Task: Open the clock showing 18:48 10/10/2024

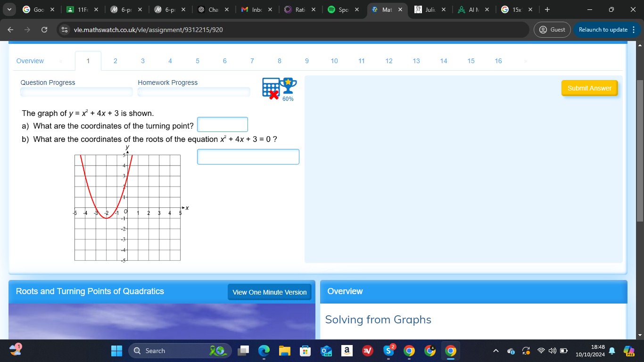Action: [x=590, y=351]
